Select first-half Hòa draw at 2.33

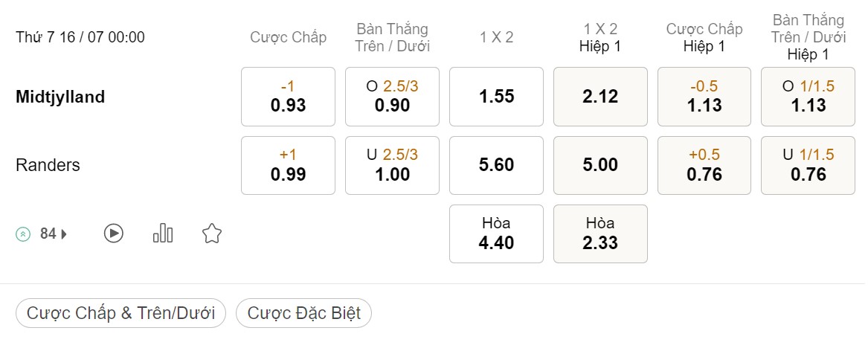point(601,234)
